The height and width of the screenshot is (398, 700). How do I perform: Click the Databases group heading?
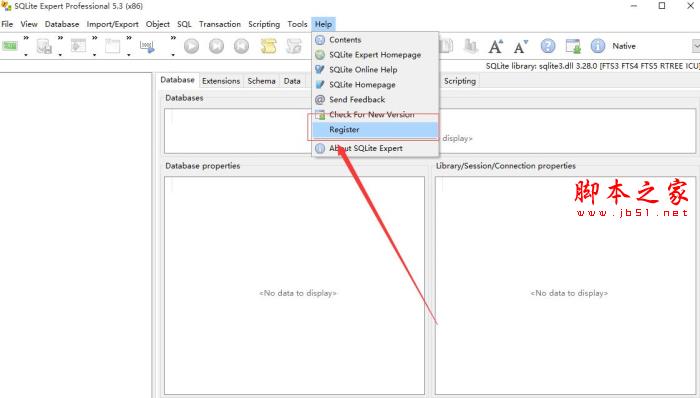coord(184,98)
